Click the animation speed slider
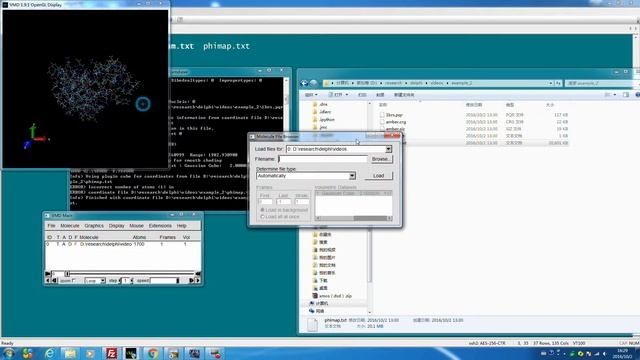 point(164,281)
